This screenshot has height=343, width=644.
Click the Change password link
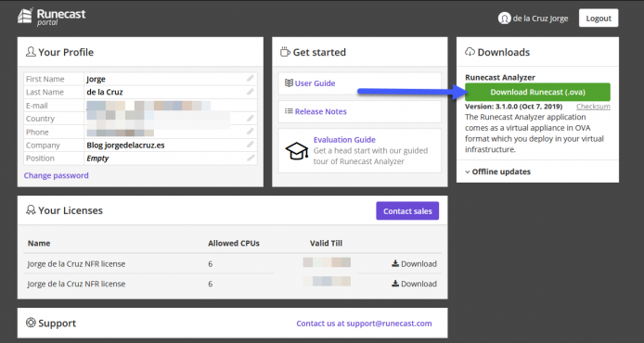tap(57, 175)
